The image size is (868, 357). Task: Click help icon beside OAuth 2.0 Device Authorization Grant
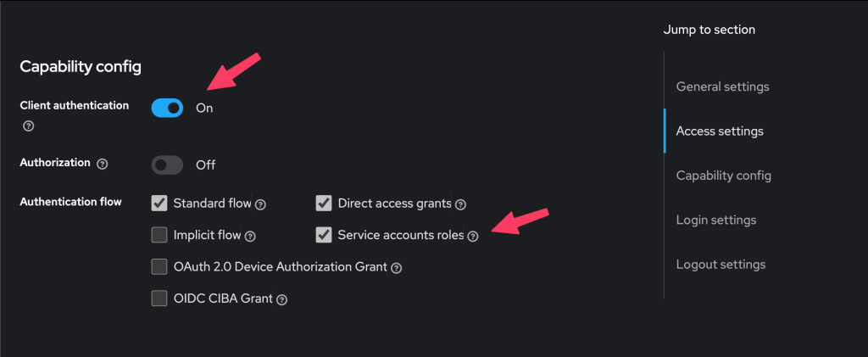pos(397,268)
